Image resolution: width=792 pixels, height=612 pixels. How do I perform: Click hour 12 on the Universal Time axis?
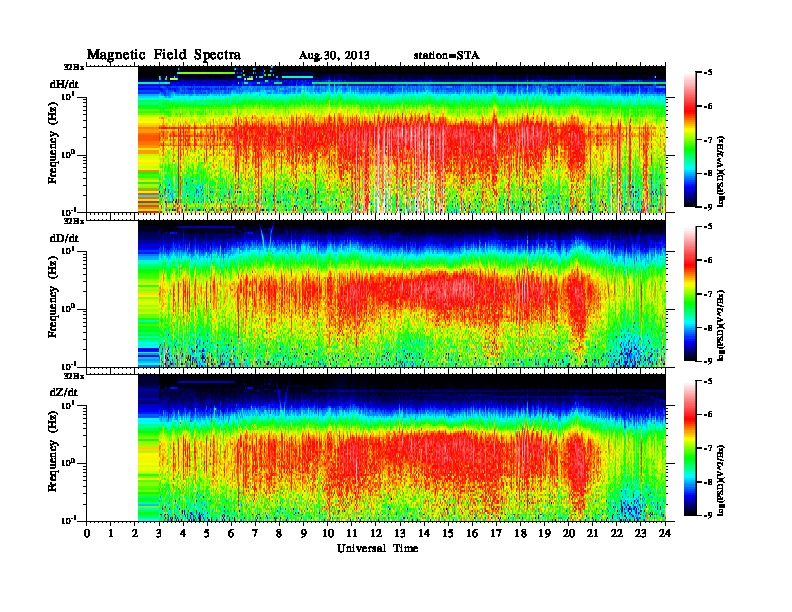(x=376, y=534)
